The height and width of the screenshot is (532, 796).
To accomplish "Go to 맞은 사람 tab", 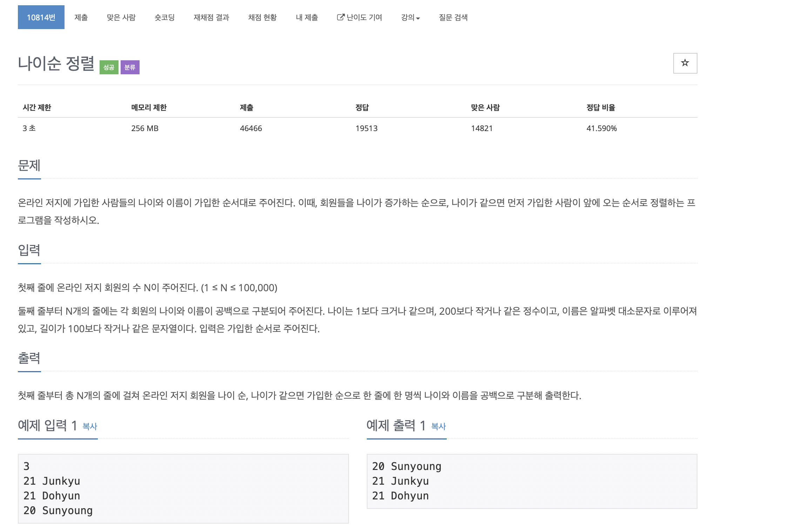I will [x=121, y=17].
